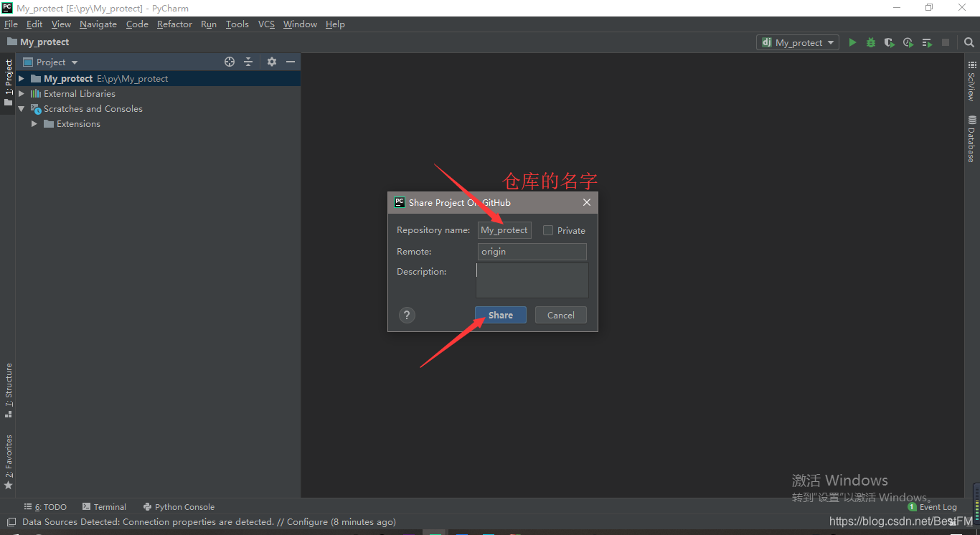Click the Remote field containing origin
This screenshot has width=980, height=535.
[532, 252]
